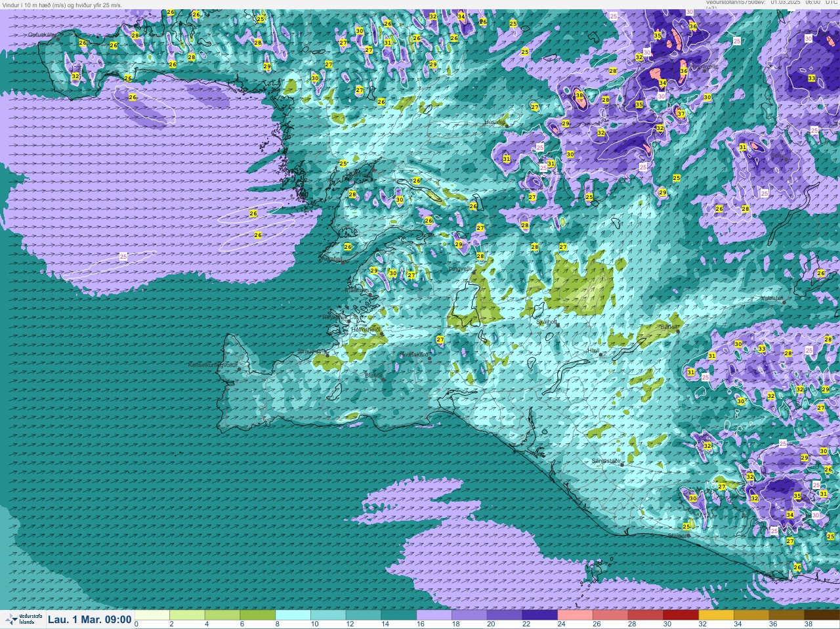Viewport: 840px width, 629px height.
Task: Select the 20–22 m/s purple legend swatch
Action: 505,615
